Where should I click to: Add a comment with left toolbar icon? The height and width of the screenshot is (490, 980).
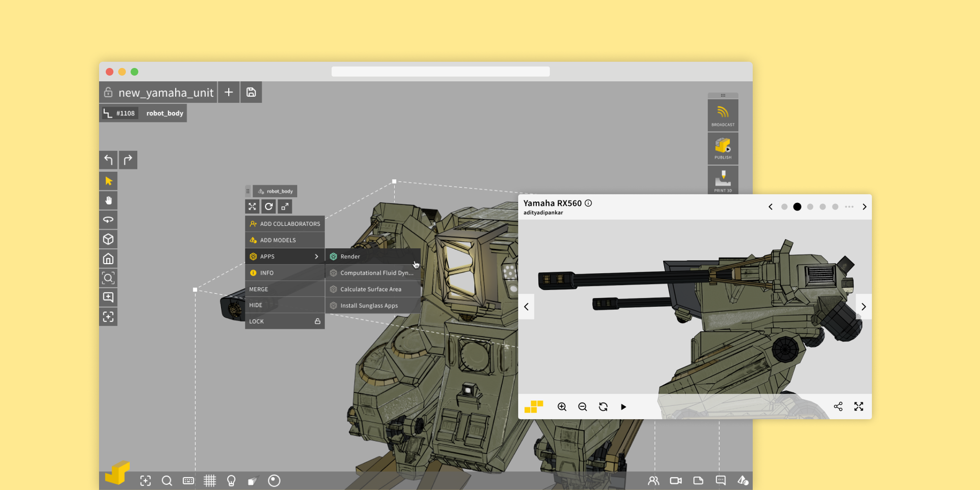coord(108,297)
